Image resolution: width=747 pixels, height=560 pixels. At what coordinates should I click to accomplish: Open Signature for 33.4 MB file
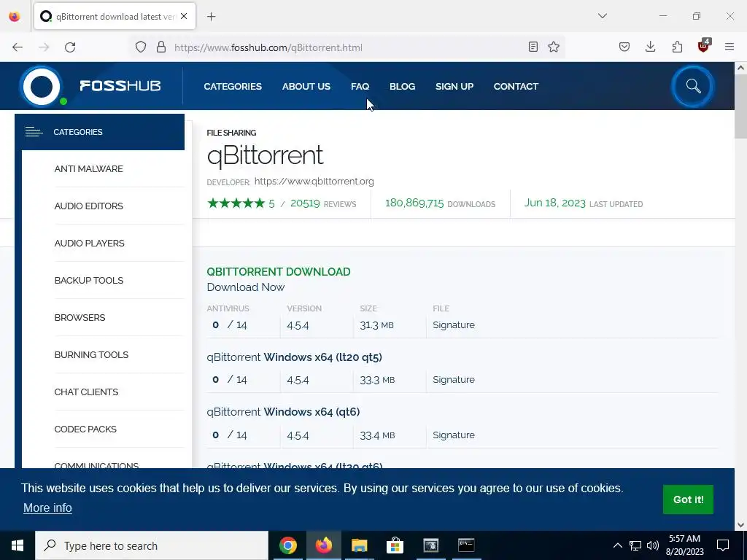pos(454,435)
